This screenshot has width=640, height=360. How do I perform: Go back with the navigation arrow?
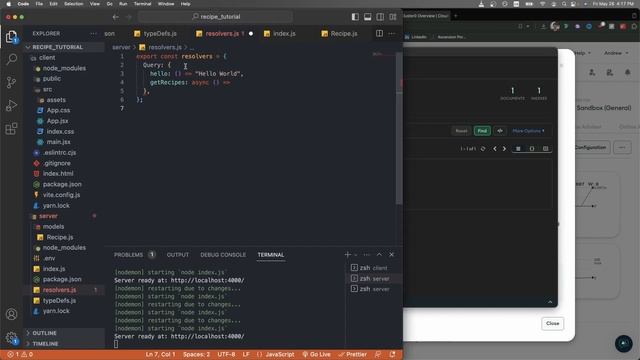116,17
